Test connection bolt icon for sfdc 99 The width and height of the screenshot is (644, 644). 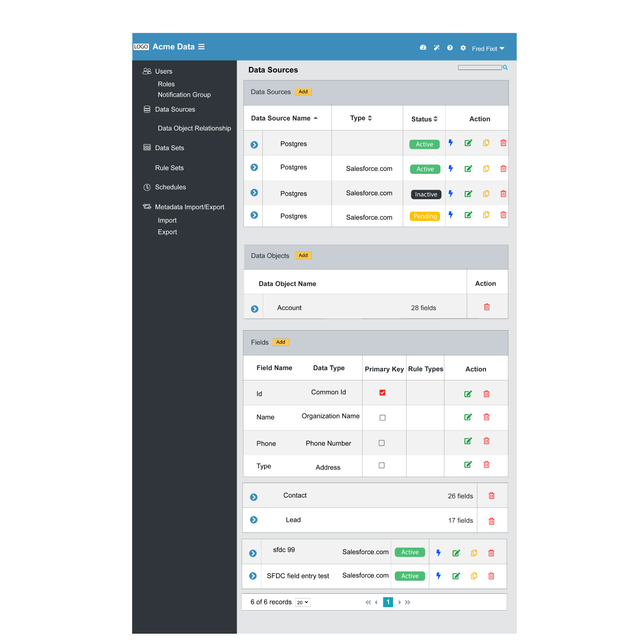[x=438, y=553]
